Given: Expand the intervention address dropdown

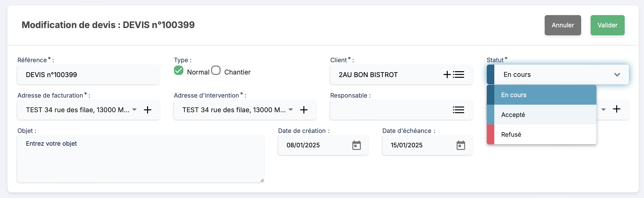Looking at the screenshot, I should [291, 110].
